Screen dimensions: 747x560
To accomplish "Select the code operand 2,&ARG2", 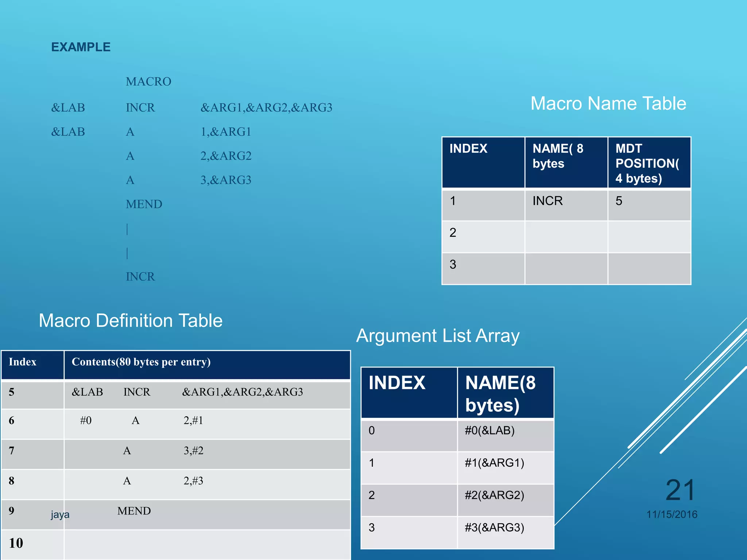I will (x=226, y=156).
